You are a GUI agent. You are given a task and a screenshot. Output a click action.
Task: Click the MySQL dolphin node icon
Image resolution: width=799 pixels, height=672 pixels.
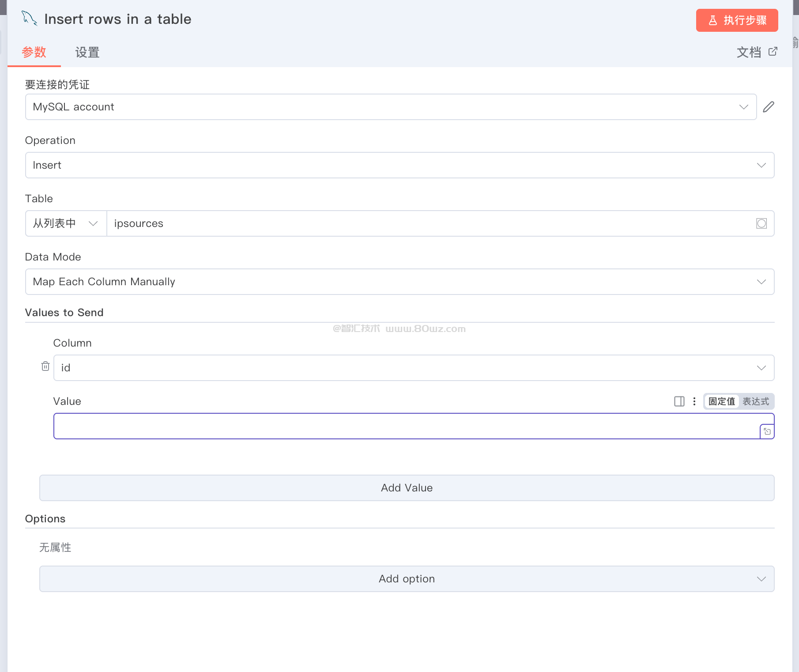click(x=30, y=19)
